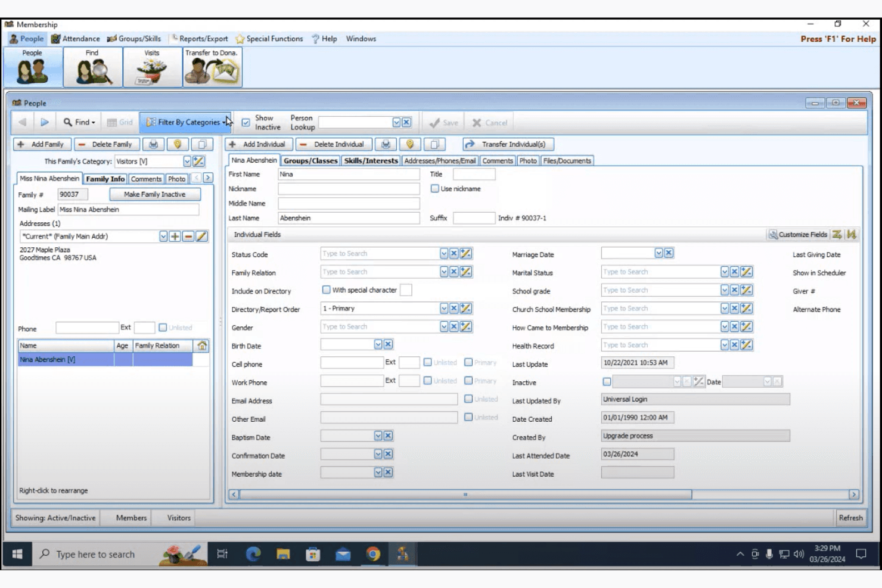Click the horizontal scrollbar in individual fields
The height and width of the screenshot is (588, 882).
pyautogui.click(x=465, y=494)
